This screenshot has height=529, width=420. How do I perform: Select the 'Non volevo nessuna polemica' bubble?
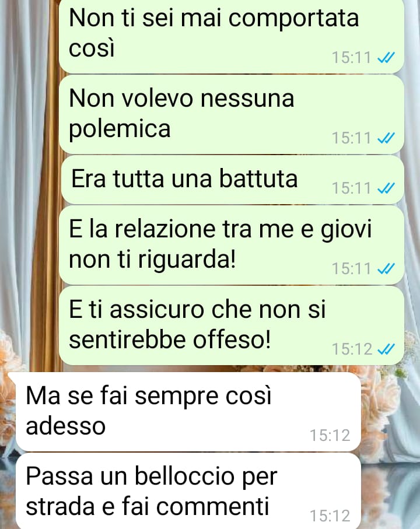[x=232, y=114]
